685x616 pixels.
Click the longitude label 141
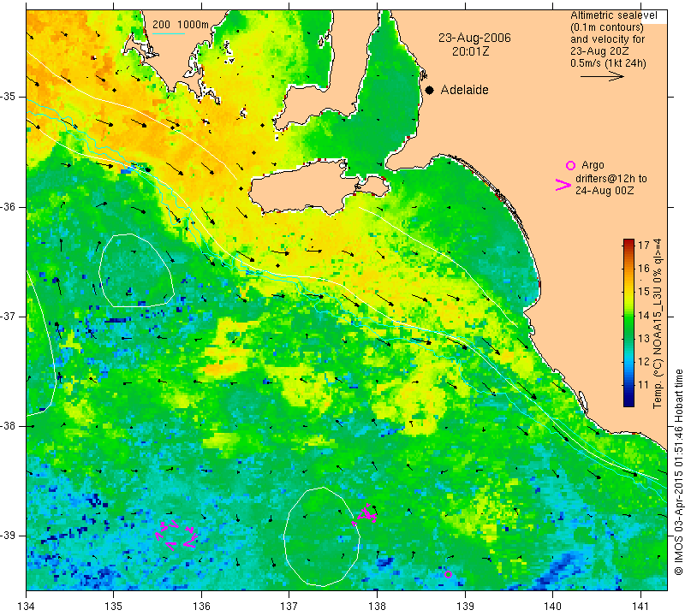point(640,606)
